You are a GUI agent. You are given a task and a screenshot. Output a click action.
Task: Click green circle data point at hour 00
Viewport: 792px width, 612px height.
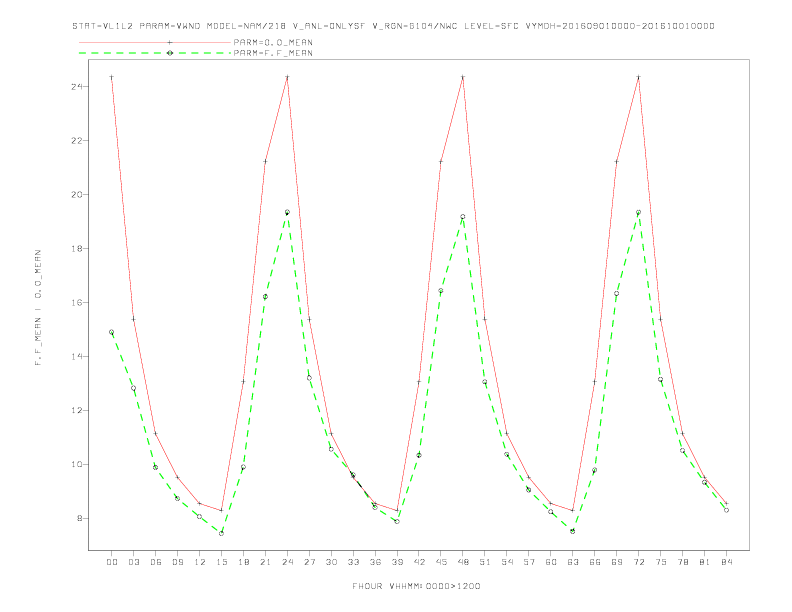coord(112,332)
